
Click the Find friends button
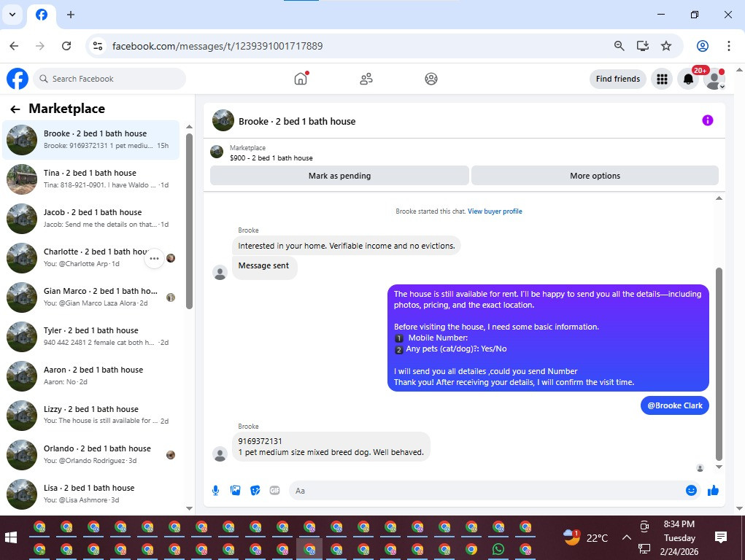[x=617, y=79]
